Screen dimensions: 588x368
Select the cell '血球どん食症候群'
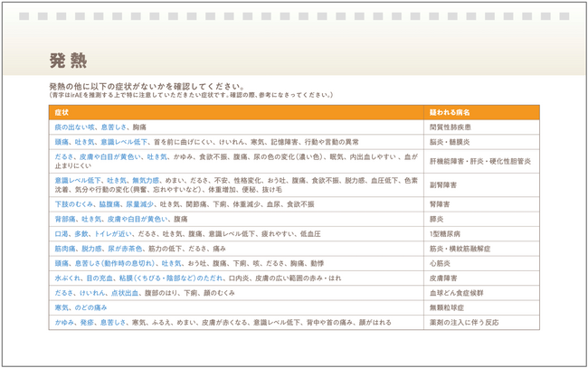[481, 293]
